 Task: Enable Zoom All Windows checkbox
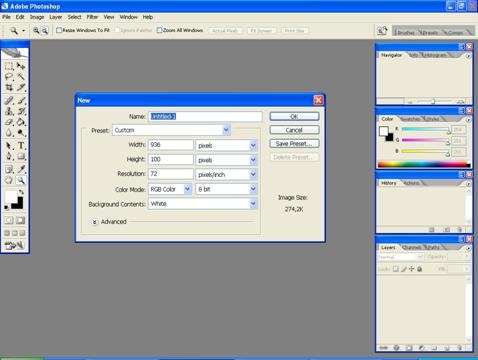[159, 30]
